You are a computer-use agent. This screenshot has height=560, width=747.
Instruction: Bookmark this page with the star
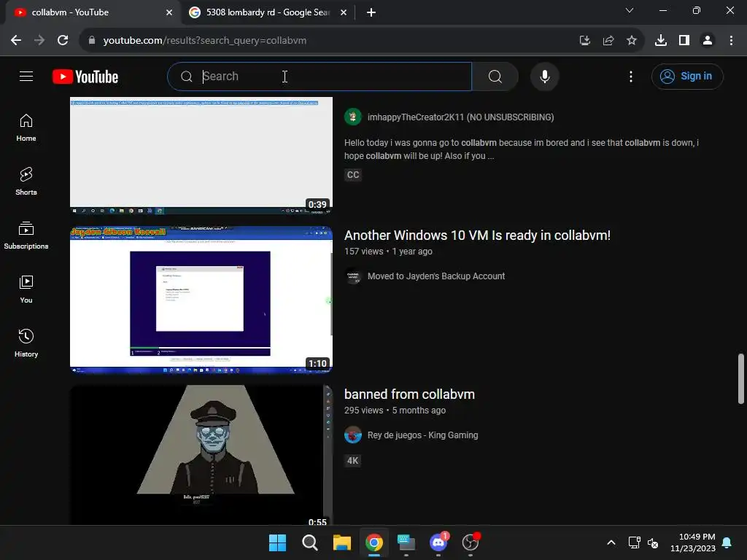point(632,41)
